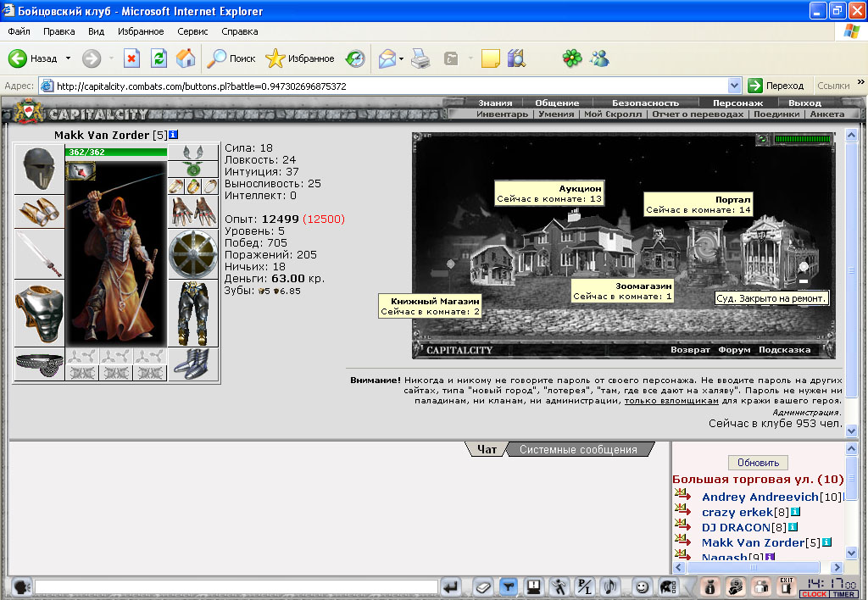Launch the ICQ flower icon
Screen dimensions: 868x600
coord(572,58)
